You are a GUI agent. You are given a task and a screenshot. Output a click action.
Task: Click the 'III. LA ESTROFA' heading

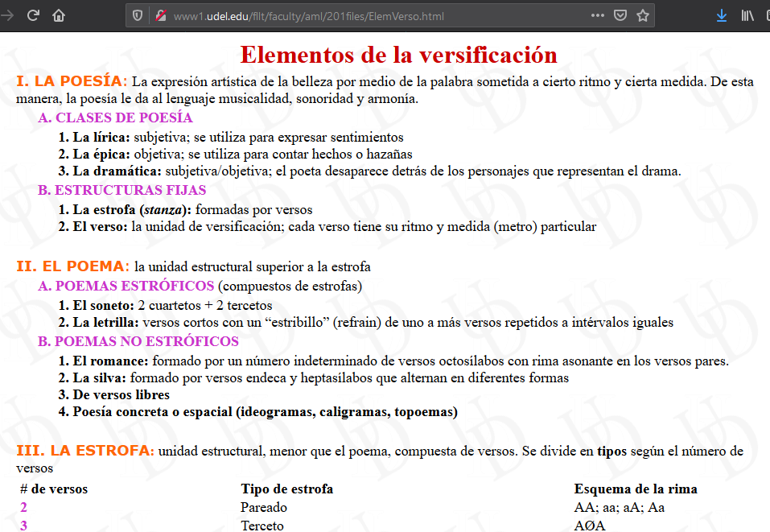85,451
